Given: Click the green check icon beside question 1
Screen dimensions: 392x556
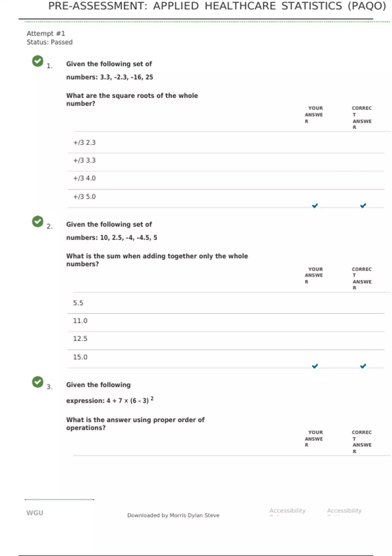Looking at the screenshot, I should pyautogui.click(x=38, y=61).
